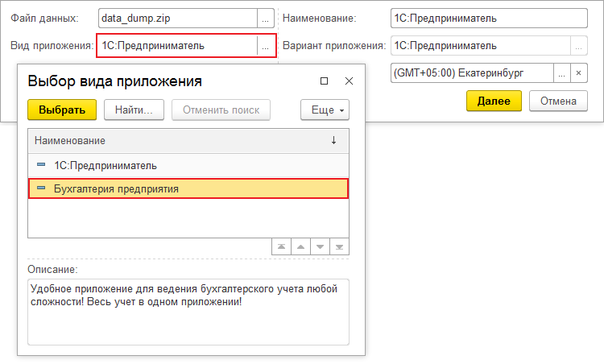Image resolution: width=604 pixels, height=364 pixels.
Task: Focus the Файл данных input with data_dump.zip
Action: (x=178, y=19)
